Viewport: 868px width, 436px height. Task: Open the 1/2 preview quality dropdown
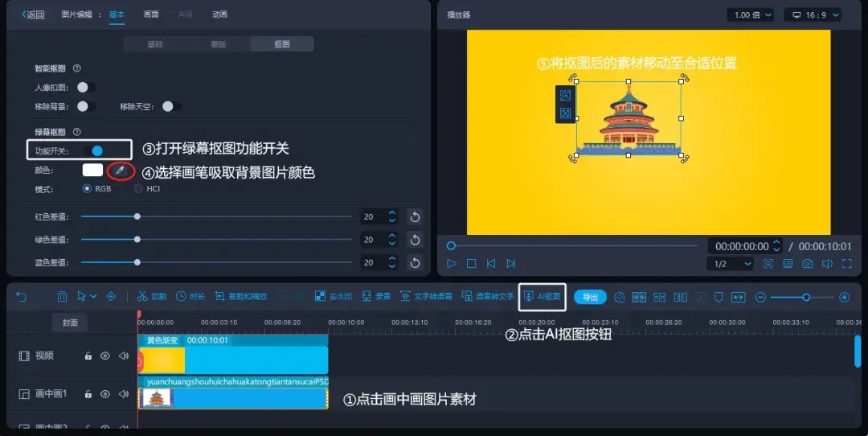coord(730,264)
